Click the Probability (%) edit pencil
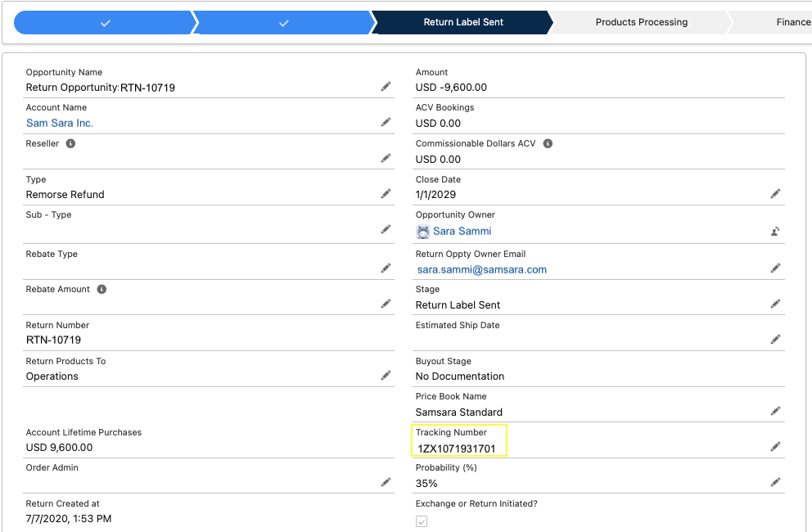This screenshot has width=812, height=532. click(775, 482)
